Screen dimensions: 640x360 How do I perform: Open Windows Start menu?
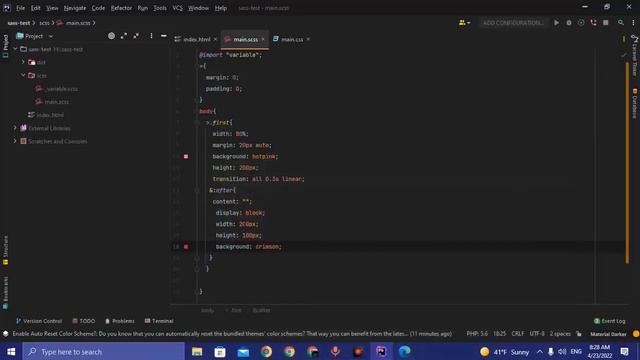click(x=11, y=351)
